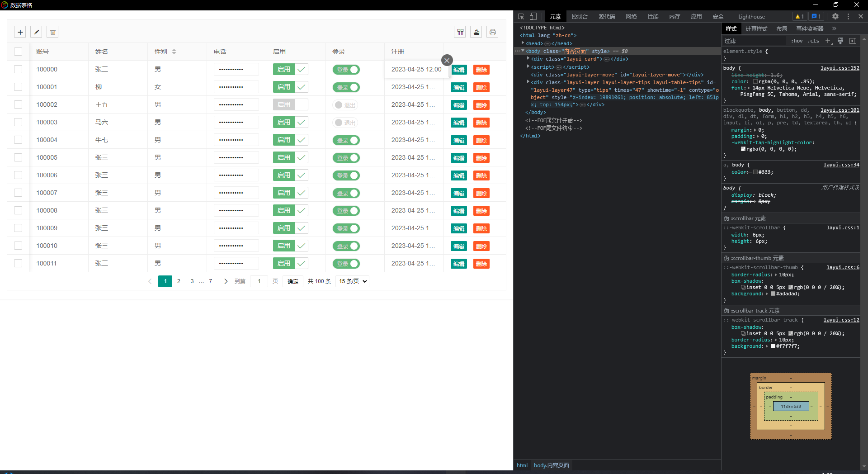Go to page 2
The image size is (868, 474).
(179, 281)
